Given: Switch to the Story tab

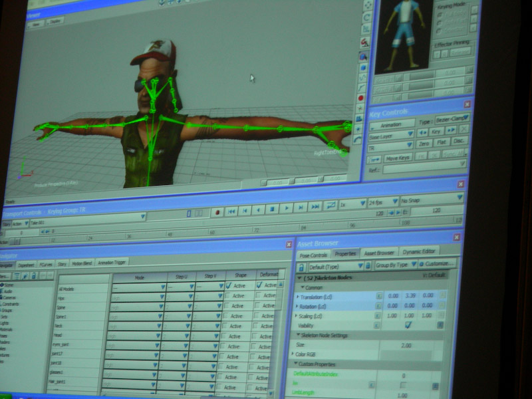Looking at the screenshot, I should [62, 263].
